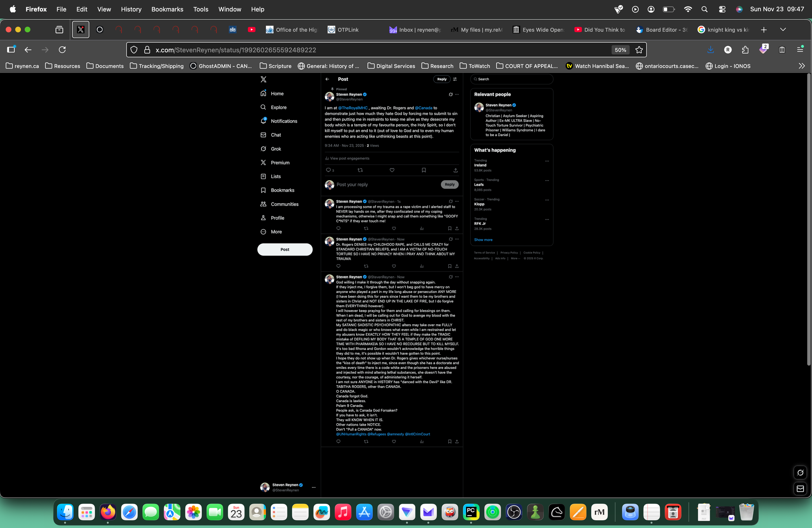
Task: Bookmark this page with star icon
Action: coord(639,50)
